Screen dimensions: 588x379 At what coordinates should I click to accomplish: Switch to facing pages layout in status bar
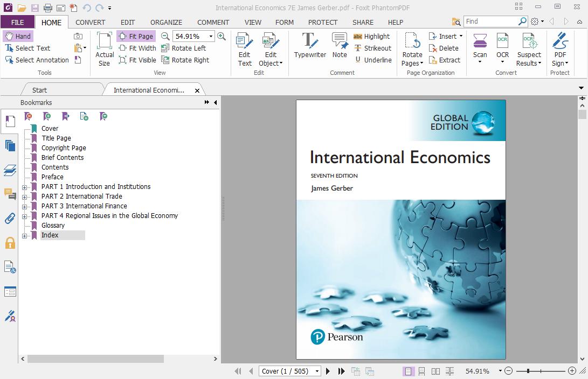click(x=436, y=371)
